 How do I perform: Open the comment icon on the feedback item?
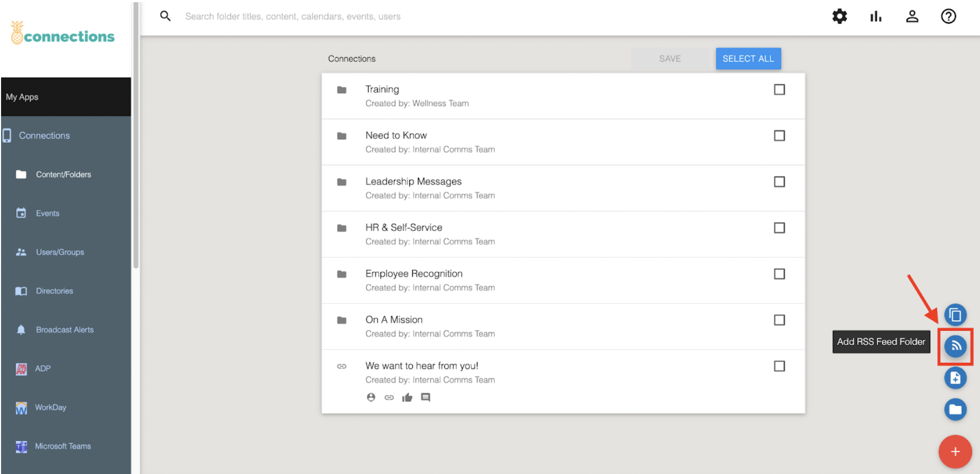[x=425, y=397]
